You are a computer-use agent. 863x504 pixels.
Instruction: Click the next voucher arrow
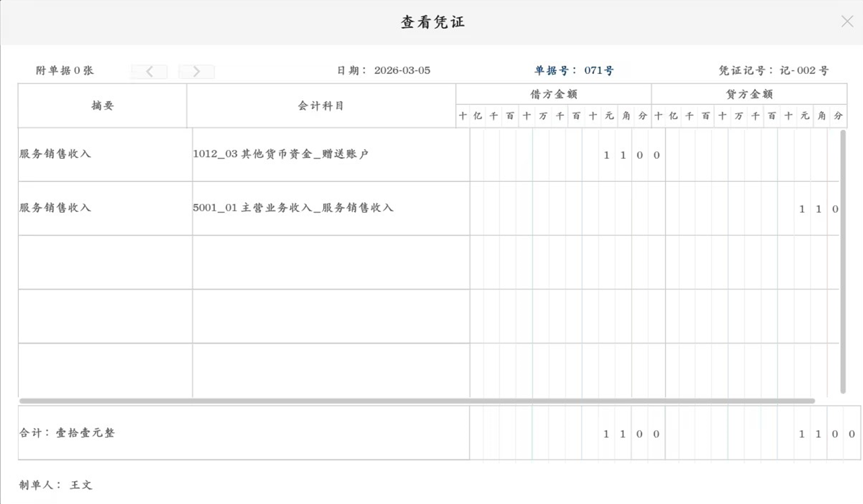[197, 71]
